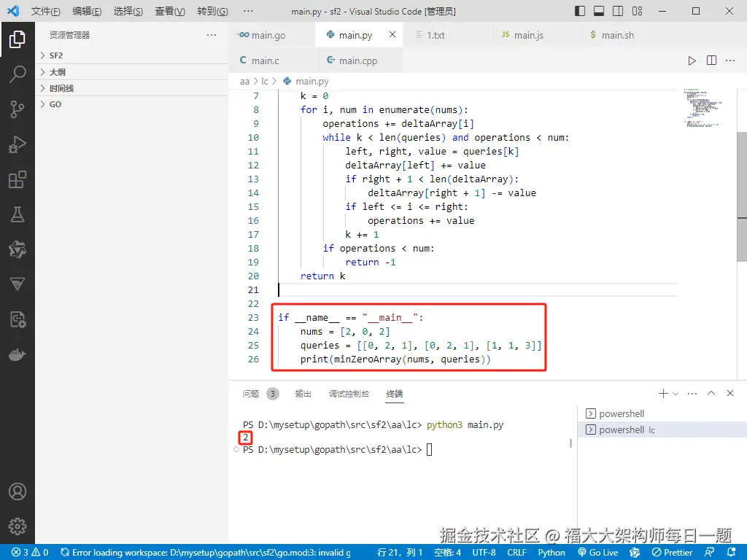The image size is (747, 560).
Task: Open the Source Control view
Action: 18,109
